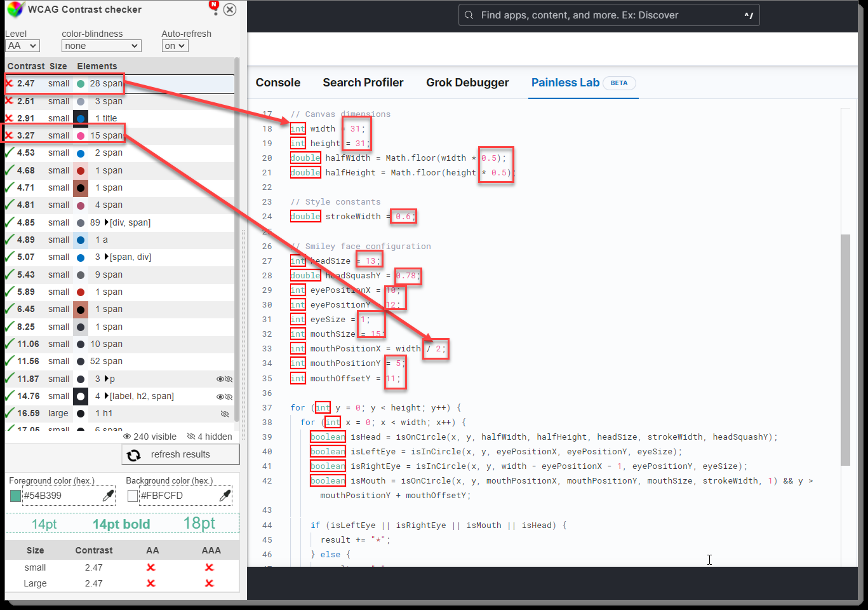
Task: Click the eye icon beside '240 visible'
Action: pos(127,437)
